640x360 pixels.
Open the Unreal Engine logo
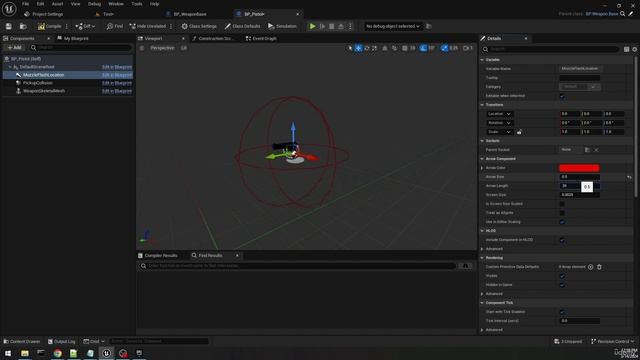coord(9,9)
